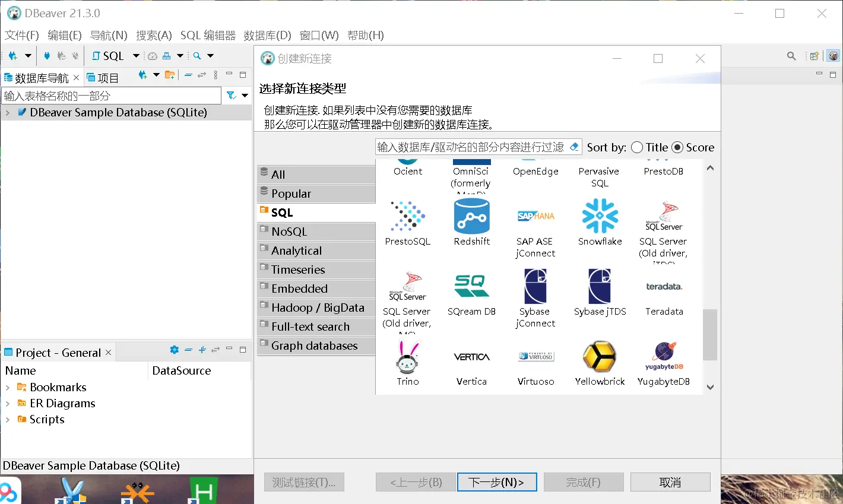
Task: Click the new connection plug icon in main toolbar
Action: pyautogui.click(x=13, y=56)
